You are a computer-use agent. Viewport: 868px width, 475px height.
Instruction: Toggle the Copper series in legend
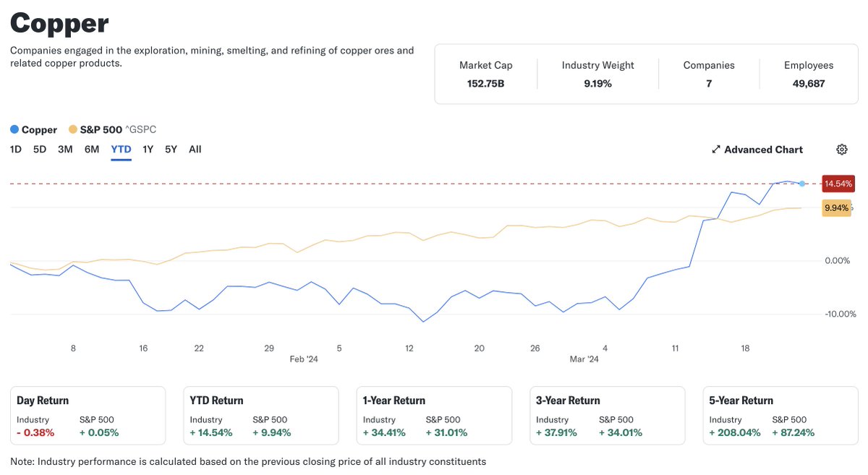pos(39,129)
